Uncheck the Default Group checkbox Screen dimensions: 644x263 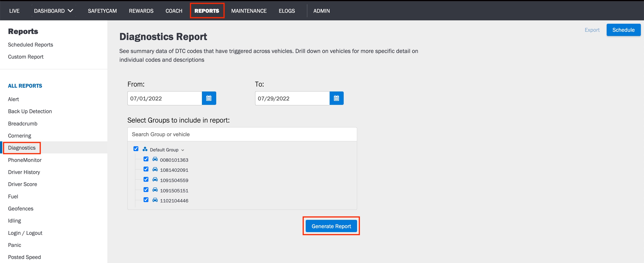136,149
